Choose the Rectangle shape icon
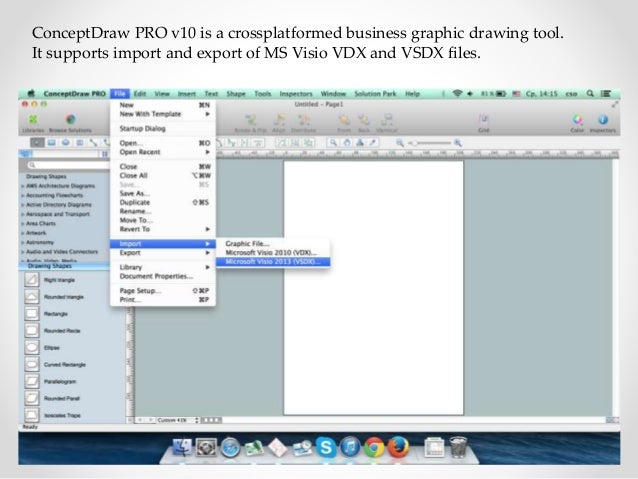Image resolution: width=638 pixels, height=479 pixels. (32, 314)
